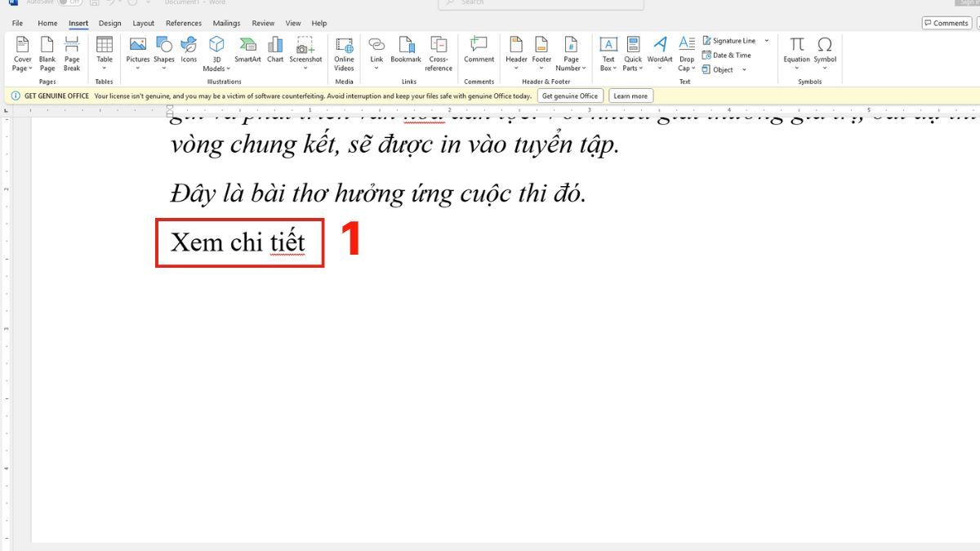Image resolution: width=980 pixels, height=551 pixels.
Task: Insert a SmartArt graphic
Action: tap(247, 50)
